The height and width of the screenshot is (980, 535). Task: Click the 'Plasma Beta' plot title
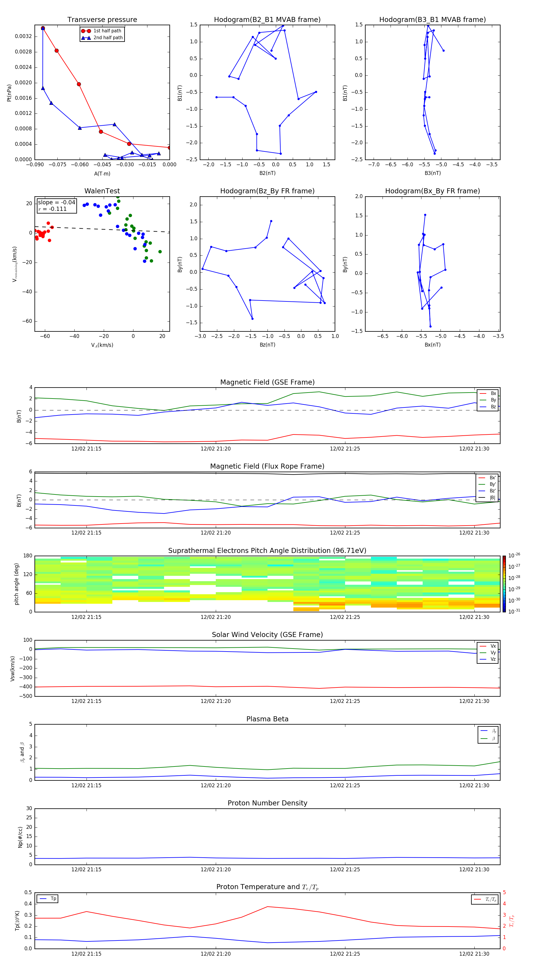click(267, 719)
